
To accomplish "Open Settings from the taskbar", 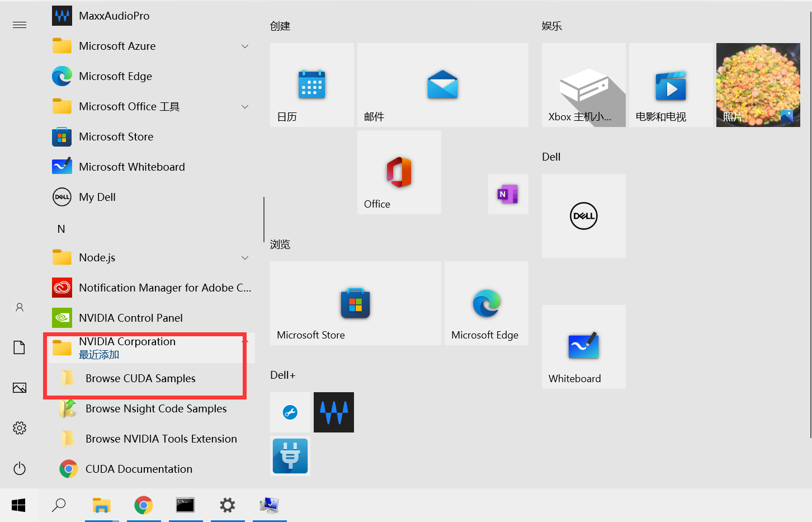I will coord(228,505).
